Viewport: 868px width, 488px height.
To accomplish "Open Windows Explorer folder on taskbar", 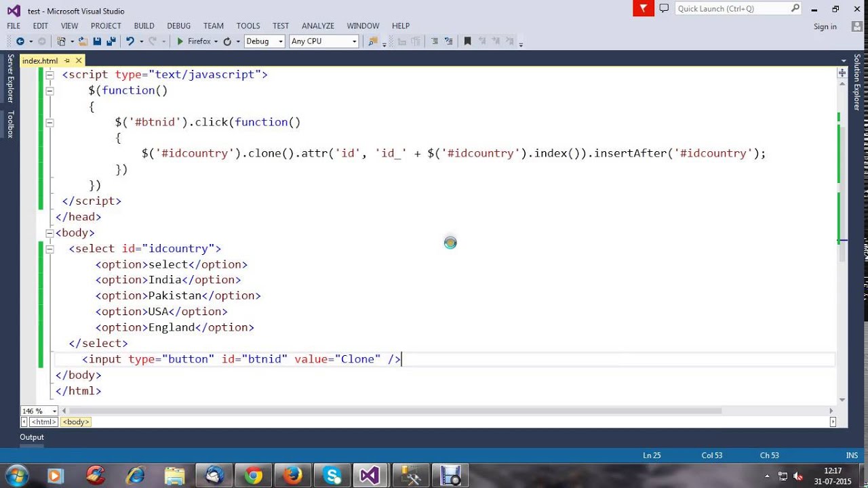I will point(174,476).
